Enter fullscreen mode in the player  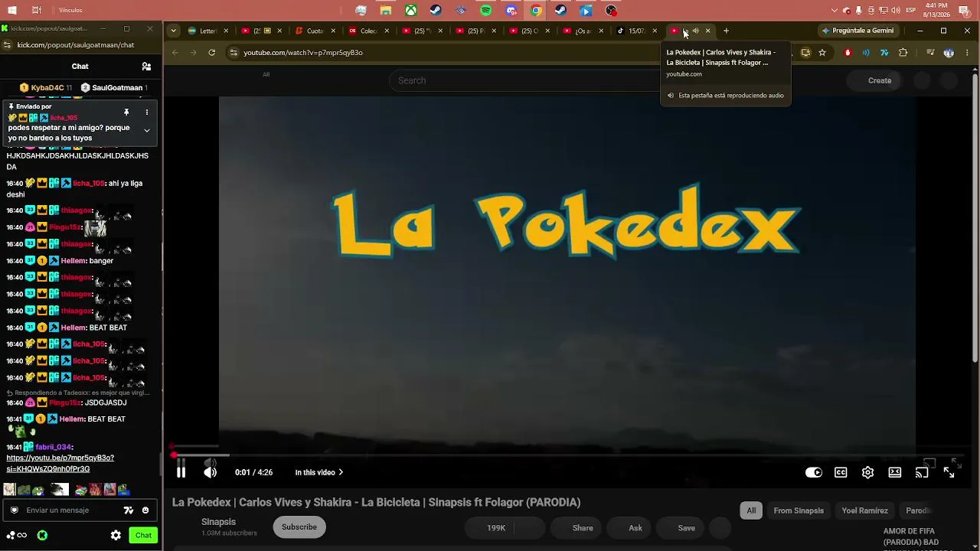(949, 472)
